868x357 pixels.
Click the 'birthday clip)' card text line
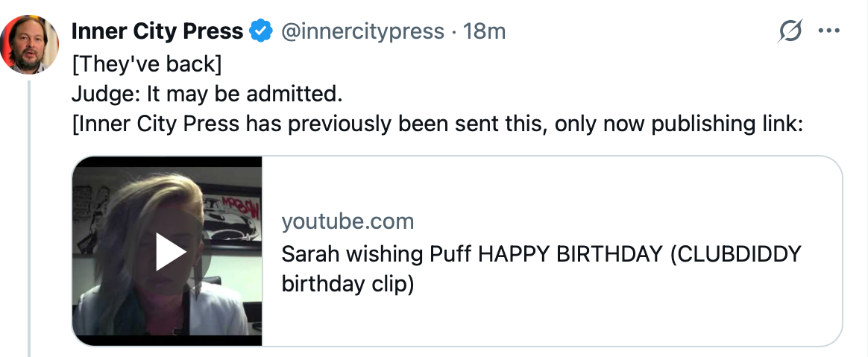pyautogui.click(x=347, y=285)
